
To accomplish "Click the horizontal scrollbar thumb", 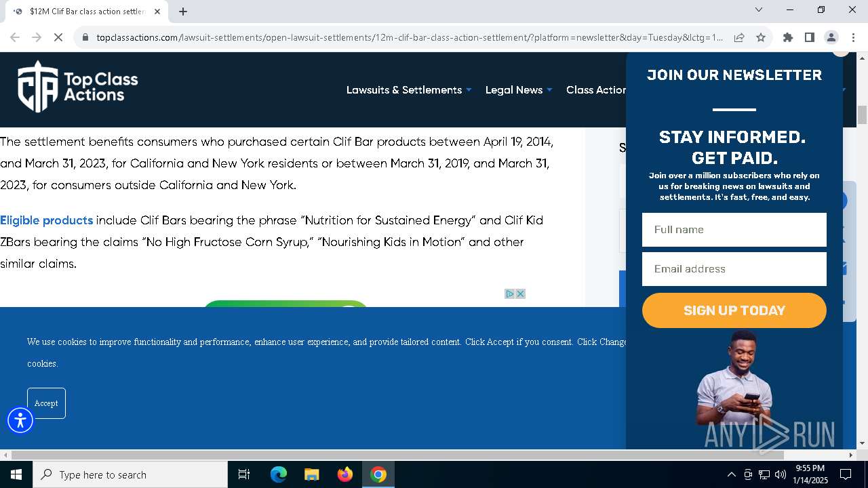I will (397, 455).
